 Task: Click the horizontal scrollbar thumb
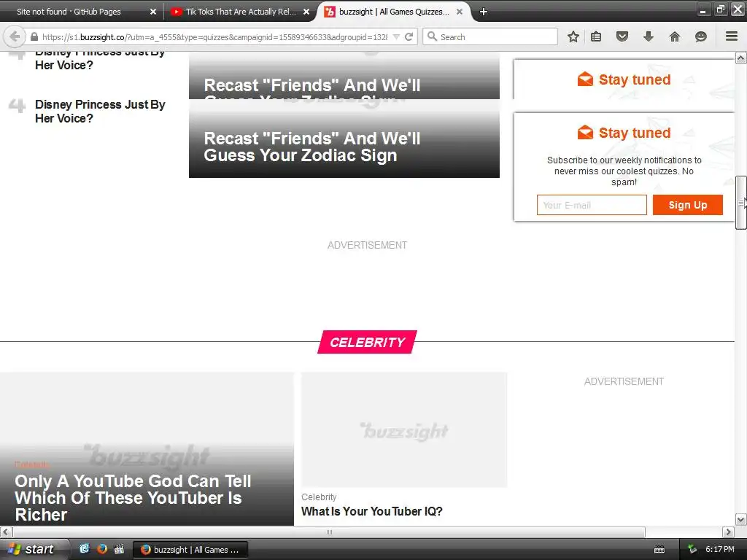[329, 532]
